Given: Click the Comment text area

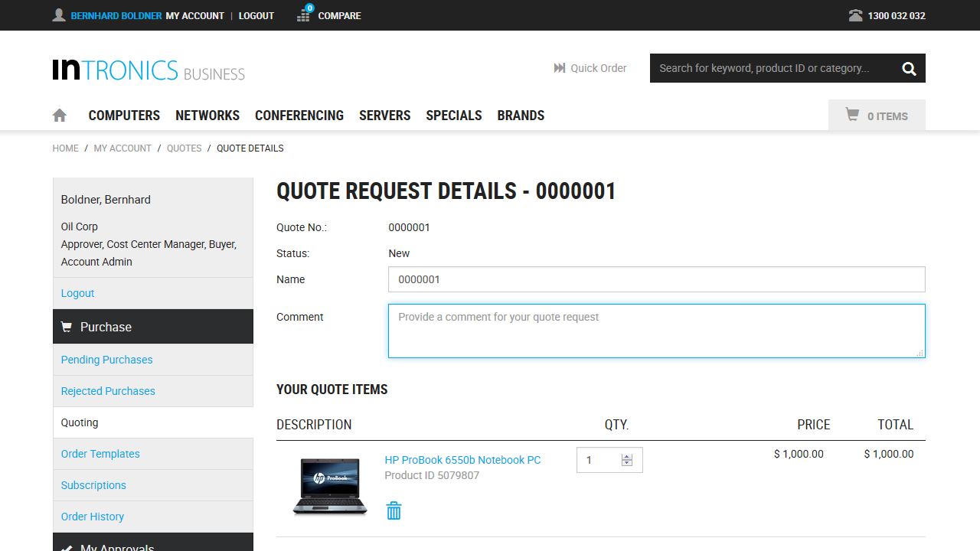Looking at the screenshot, I should click(657, 331).
